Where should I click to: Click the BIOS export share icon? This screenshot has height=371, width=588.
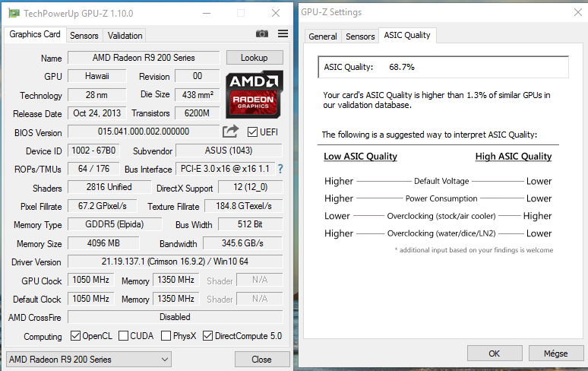(x=231, y=132)
